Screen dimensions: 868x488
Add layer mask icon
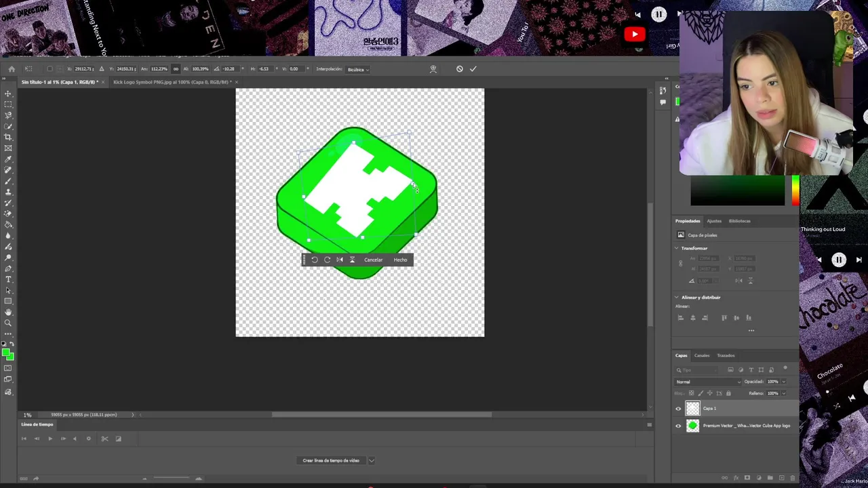click(747, 478)
